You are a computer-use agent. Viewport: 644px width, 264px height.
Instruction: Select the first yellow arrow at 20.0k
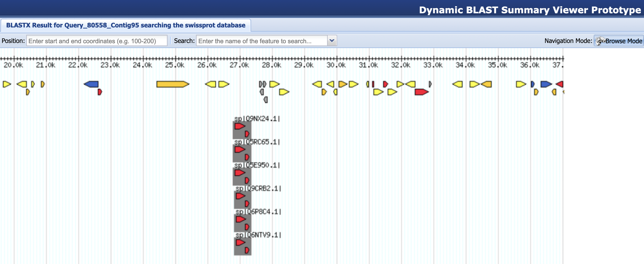[7, 84]
